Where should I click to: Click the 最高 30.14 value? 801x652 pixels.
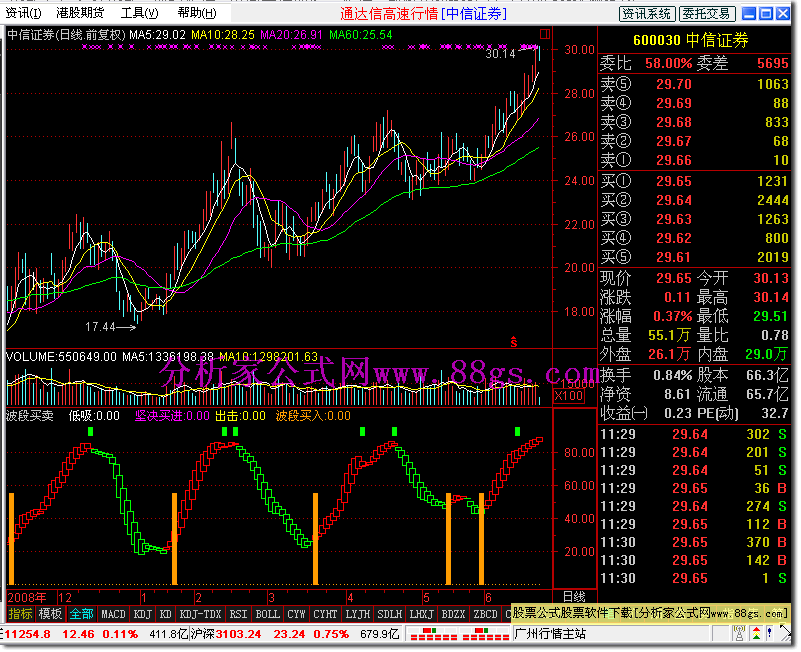[x=771, y=297]
